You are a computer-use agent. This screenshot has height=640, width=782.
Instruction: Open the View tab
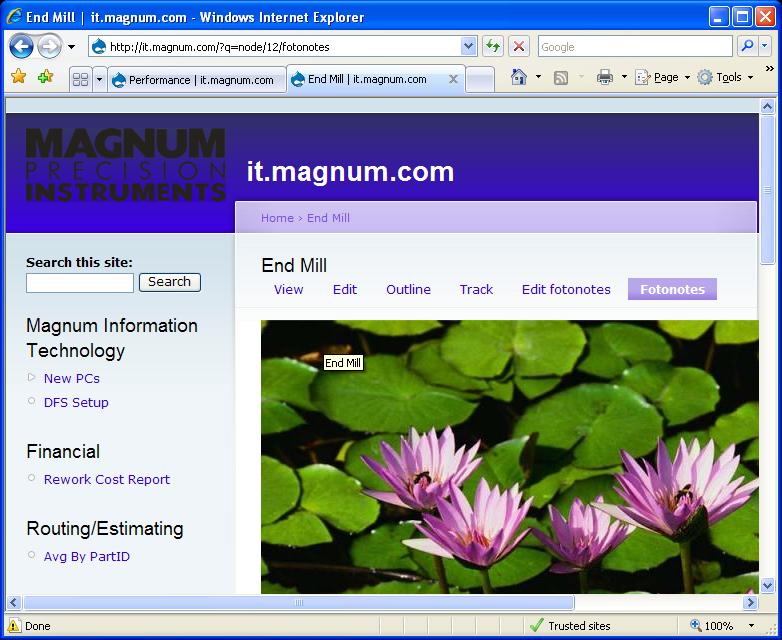coord(288,289)
